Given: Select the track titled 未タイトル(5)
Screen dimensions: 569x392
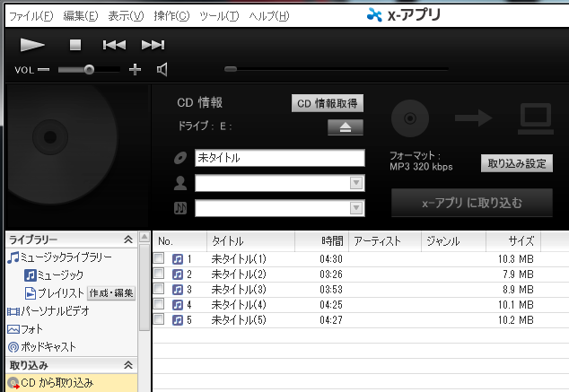Looking at the screenshot, I should pyautogui.click(x=239, y=320).
